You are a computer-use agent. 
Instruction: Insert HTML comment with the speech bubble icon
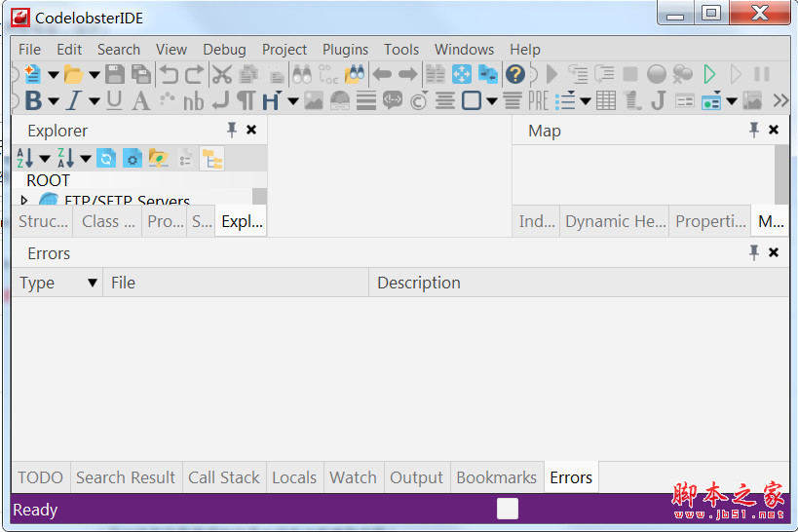pos(393,100)
